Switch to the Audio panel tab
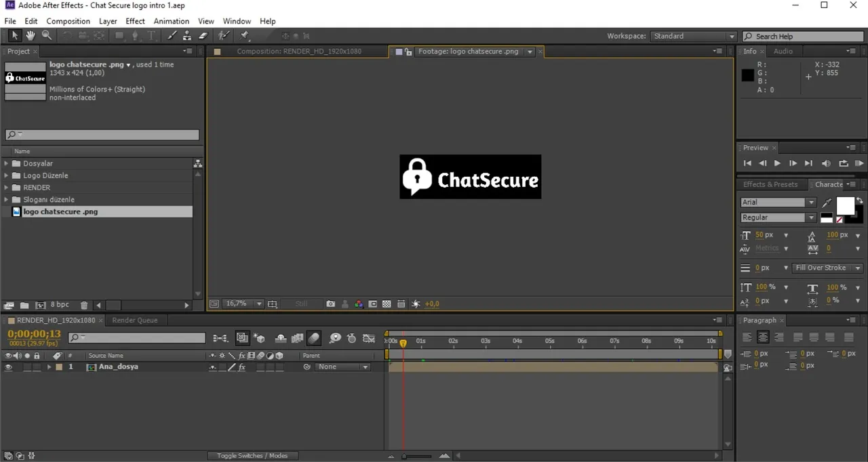The height and width of the screenshot is (462, 868). [x=783, y=51]
